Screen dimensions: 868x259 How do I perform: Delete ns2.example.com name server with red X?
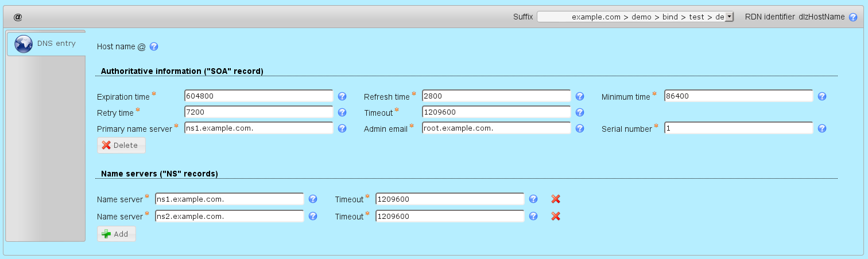(556, 217)
